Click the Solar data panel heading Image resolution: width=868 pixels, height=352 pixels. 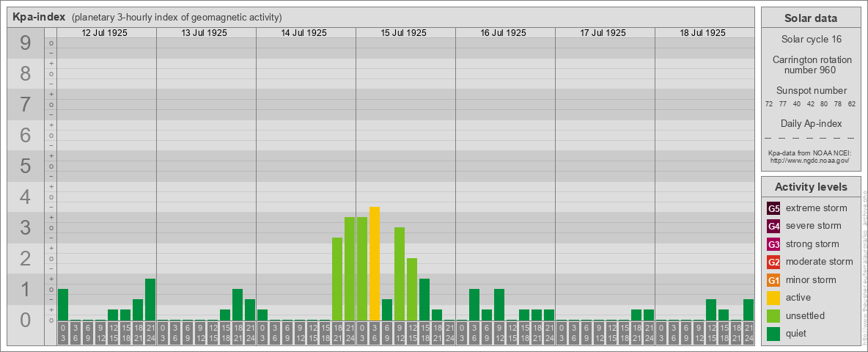[811, 18]
